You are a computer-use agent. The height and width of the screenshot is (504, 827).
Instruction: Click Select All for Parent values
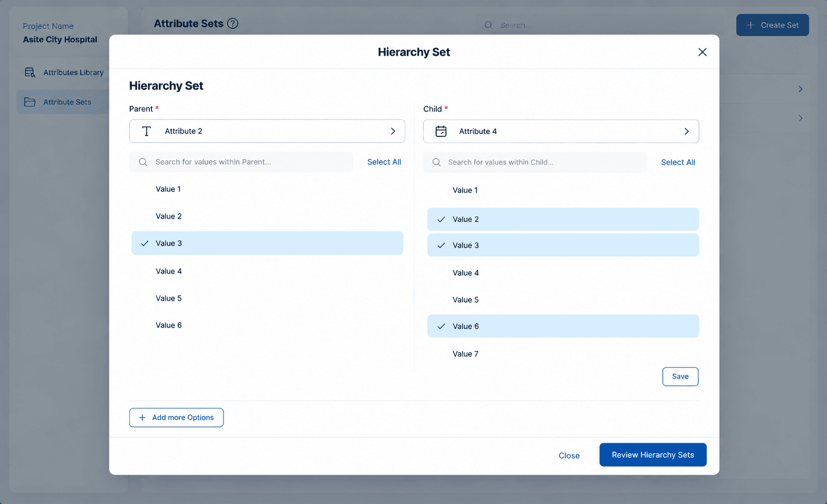pos(384,162)
